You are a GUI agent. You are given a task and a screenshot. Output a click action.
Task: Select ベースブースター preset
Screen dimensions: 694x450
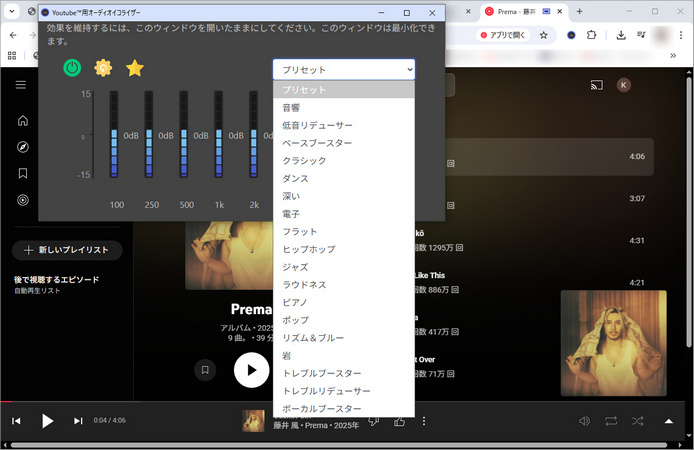click(344, 143)
